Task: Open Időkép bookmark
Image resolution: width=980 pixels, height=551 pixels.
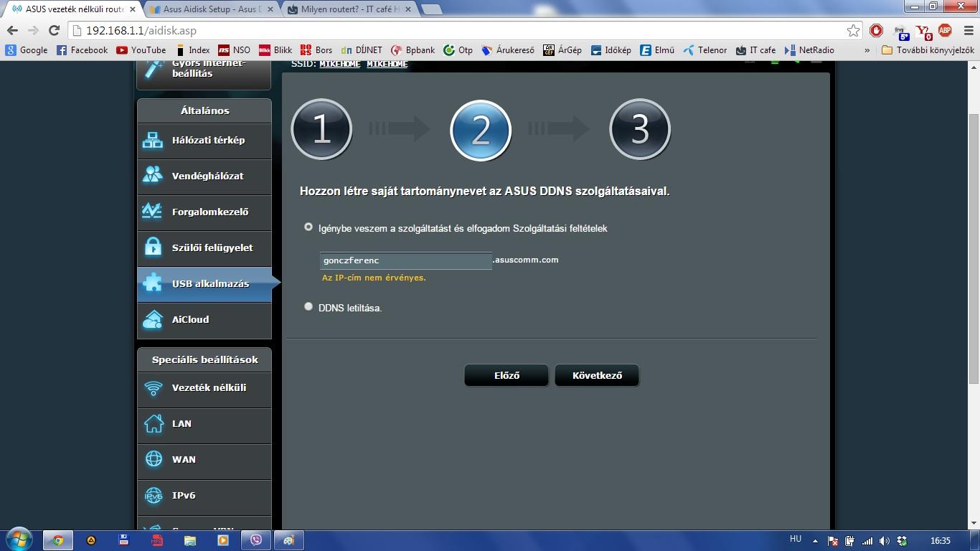Action: (611, 50)
